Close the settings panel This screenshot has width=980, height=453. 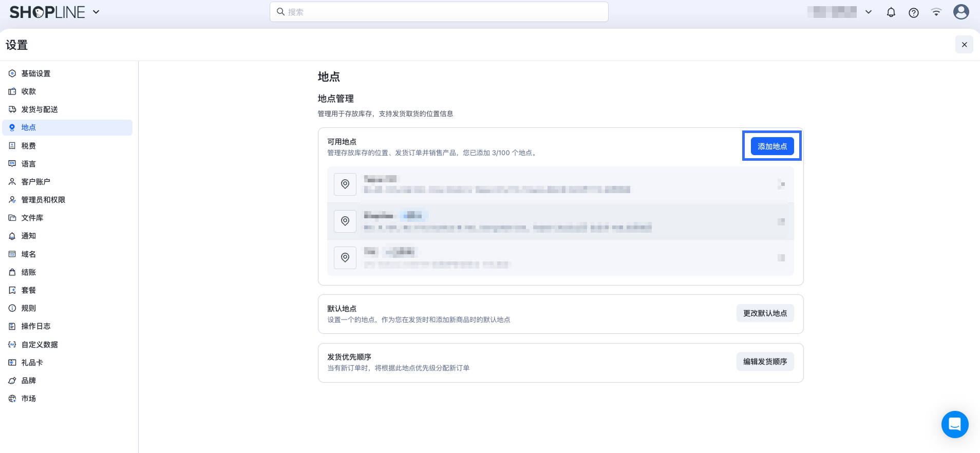point(964,45)
